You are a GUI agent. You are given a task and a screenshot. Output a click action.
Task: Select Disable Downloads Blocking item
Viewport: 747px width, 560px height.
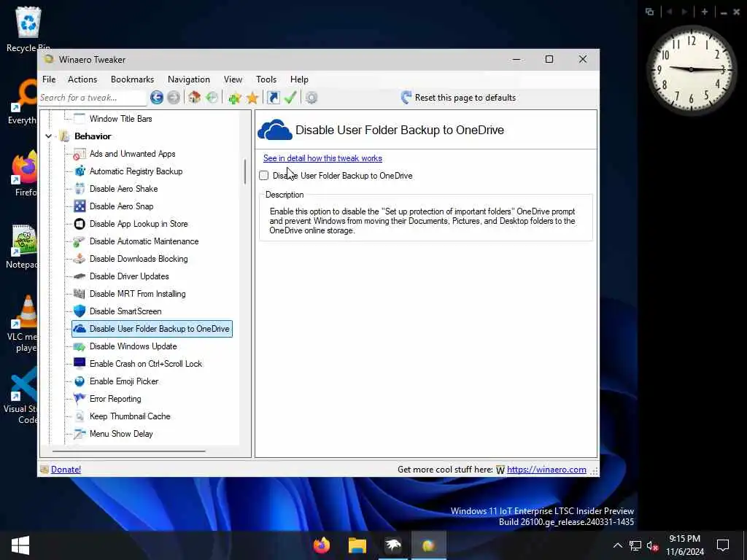point(139,259)
